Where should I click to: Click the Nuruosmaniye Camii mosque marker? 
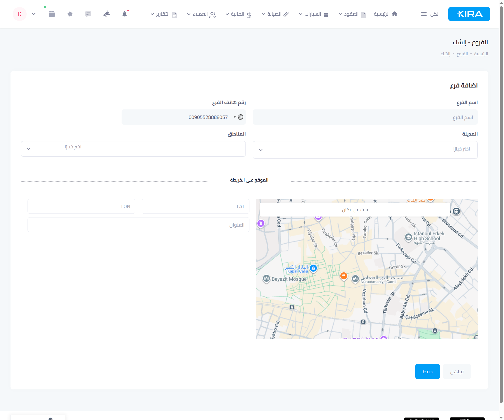point(355,279)
